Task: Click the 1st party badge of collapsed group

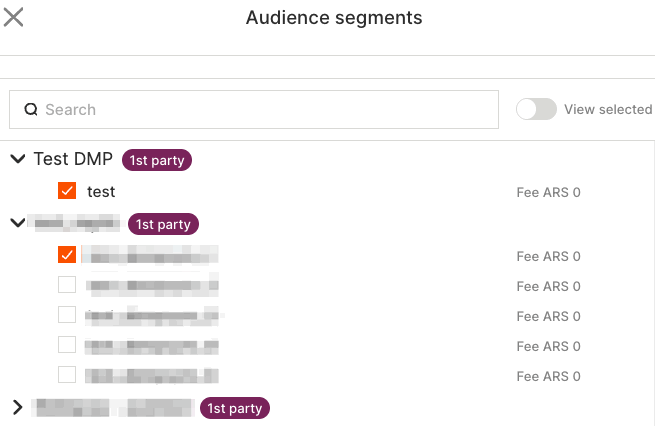Action: pos(235,408)
